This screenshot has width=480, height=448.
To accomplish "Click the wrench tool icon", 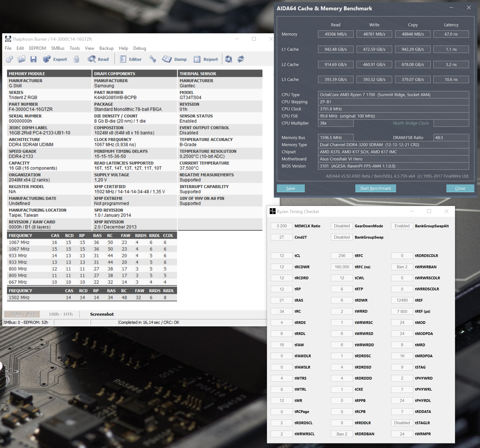I will (x=153, y=59).
